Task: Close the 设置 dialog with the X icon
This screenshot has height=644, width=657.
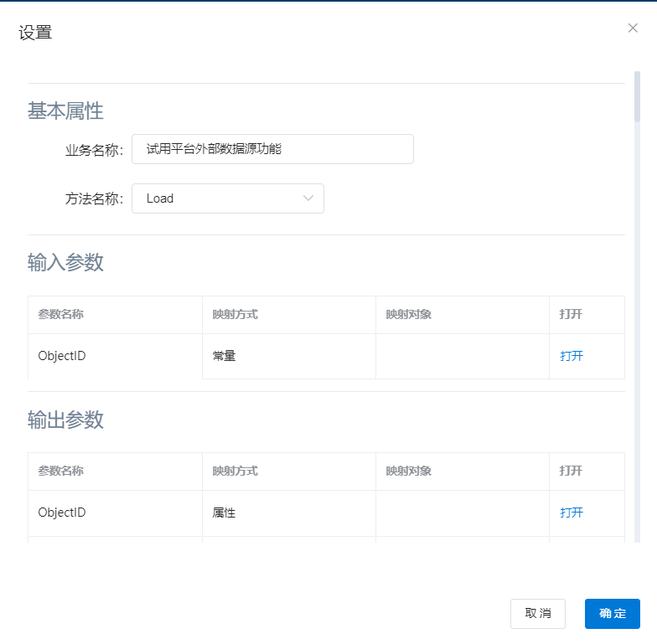Action: pyautogui.click(x=633, y=28)
